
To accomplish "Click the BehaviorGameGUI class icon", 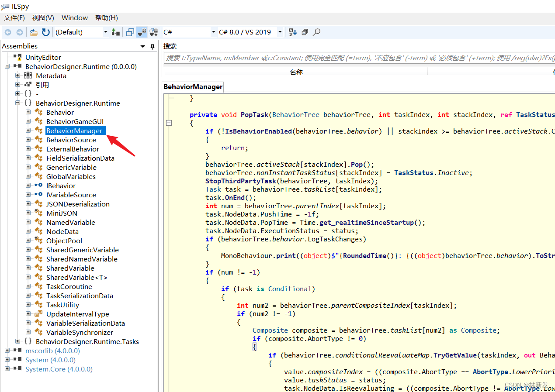I will click(x=38, y=121).
